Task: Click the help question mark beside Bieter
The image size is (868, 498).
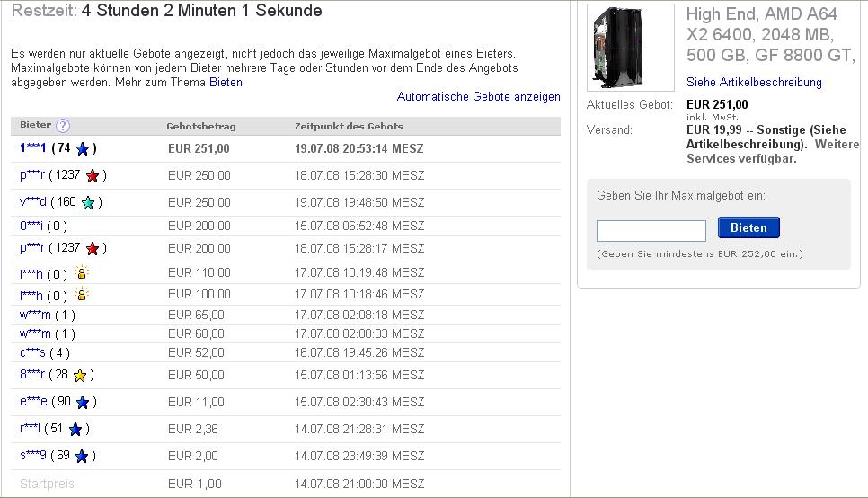Action: click(63, 126)
